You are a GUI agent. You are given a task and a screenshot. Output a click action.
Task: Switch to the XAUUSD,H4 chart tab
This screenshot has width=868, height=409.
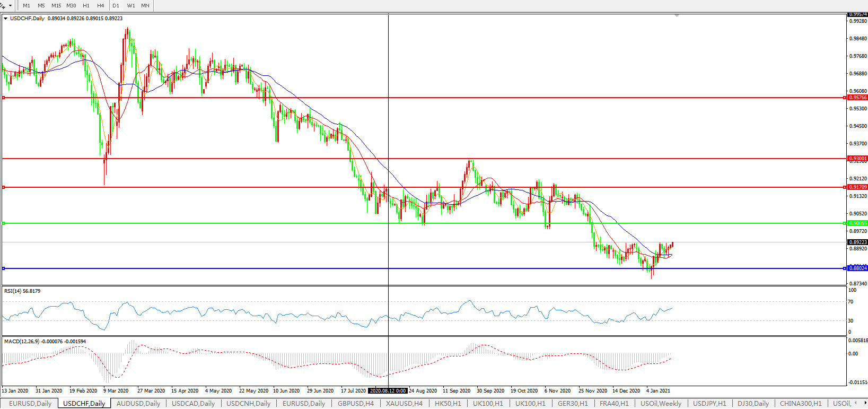click(404, 404)
